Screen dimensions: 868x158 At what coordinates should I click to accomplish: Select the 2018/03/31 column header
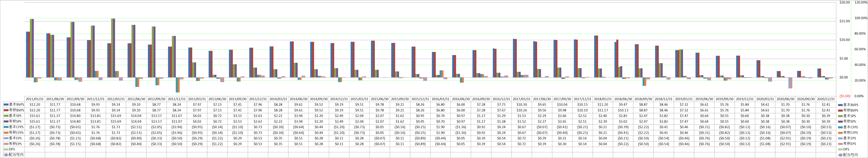(x=603, y=99)
